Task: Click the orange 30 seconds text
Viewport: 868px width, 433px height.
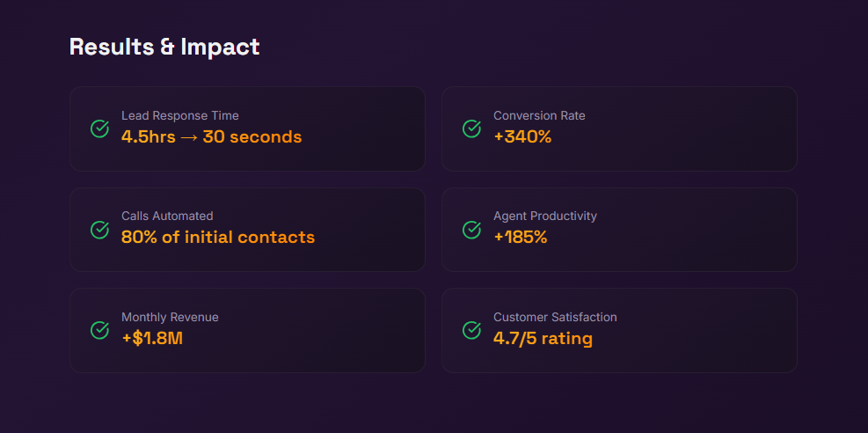Action: 252,137
